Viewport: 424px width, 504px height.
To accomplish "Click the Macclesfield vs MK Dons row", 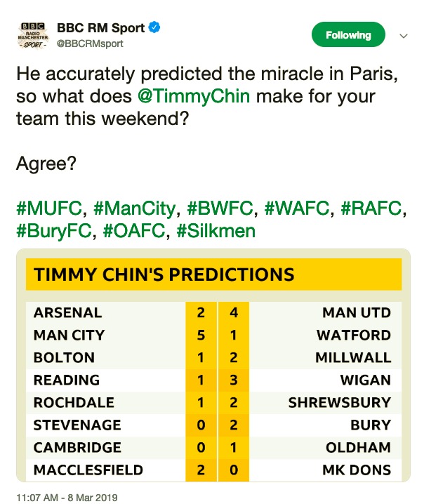I will pyautogui.click(x=213, y=470).
